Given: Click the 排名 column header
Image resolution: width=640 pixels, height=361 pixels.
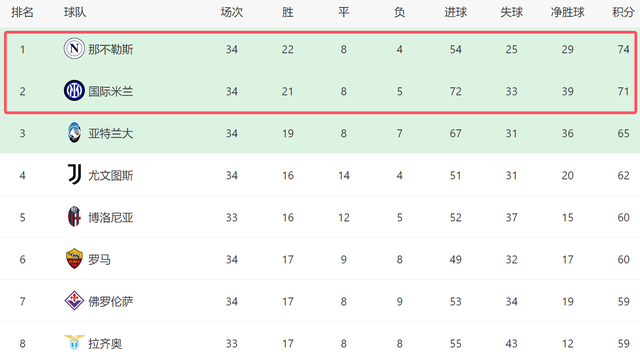Looking at the screenshot, I should click(22, 12).
